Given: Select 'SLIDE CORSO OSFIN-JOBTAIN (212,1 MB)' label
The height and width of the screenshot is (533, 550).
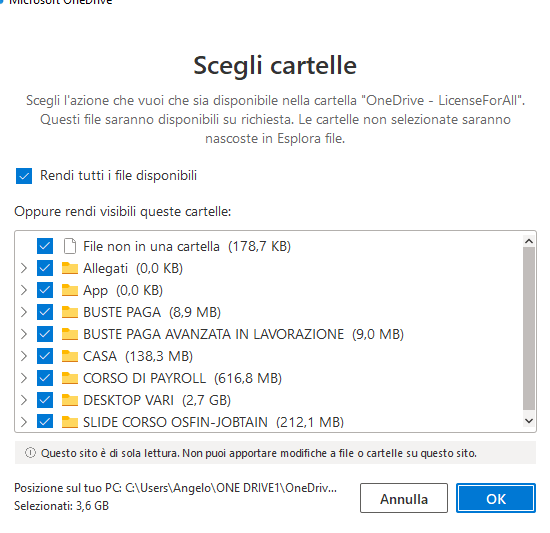Looking at the screenshot, I should pyautogui.click(x=213, y=422).
